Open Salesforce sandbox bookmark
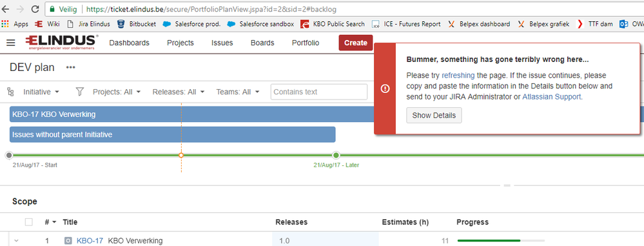The width and height of the screenshot is (644, 246). click(261, 24)
